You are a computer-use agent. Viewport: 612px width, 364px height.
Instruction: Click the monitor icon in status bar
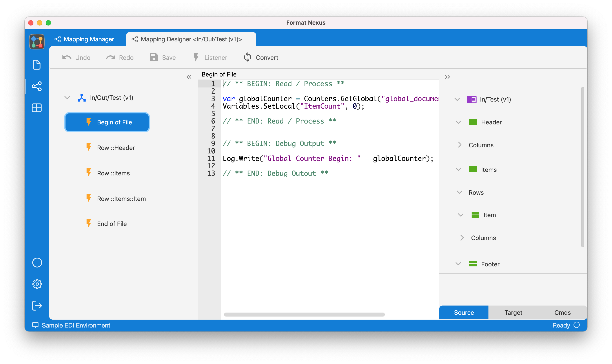(x=35, y=325)
